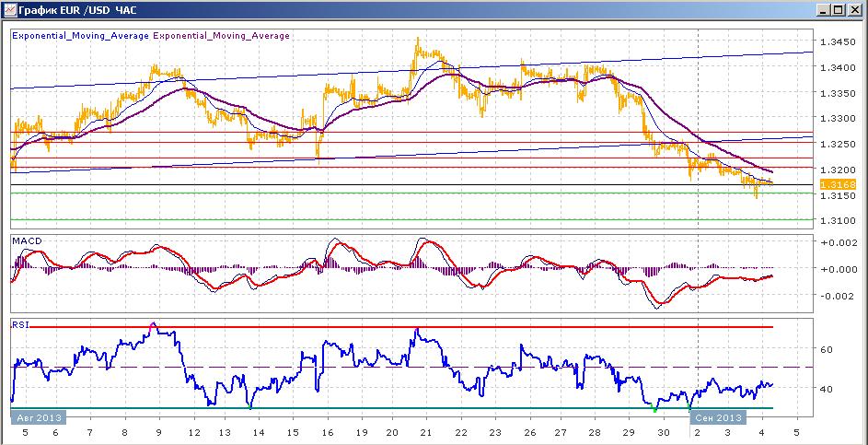Click the date label 14 on time axis
This screenshot has height=445, width=868.
click(260, 432)
